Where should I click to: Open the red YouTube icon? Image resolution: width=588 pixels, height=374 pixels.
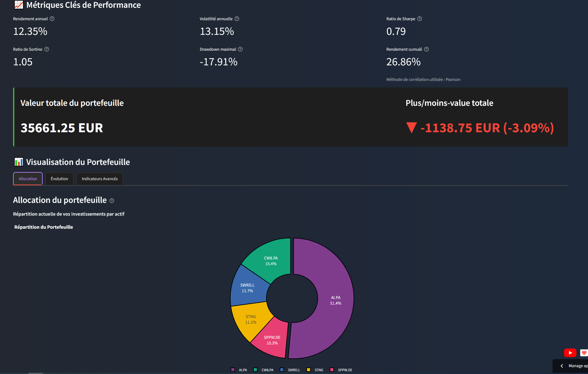(570, 353)
